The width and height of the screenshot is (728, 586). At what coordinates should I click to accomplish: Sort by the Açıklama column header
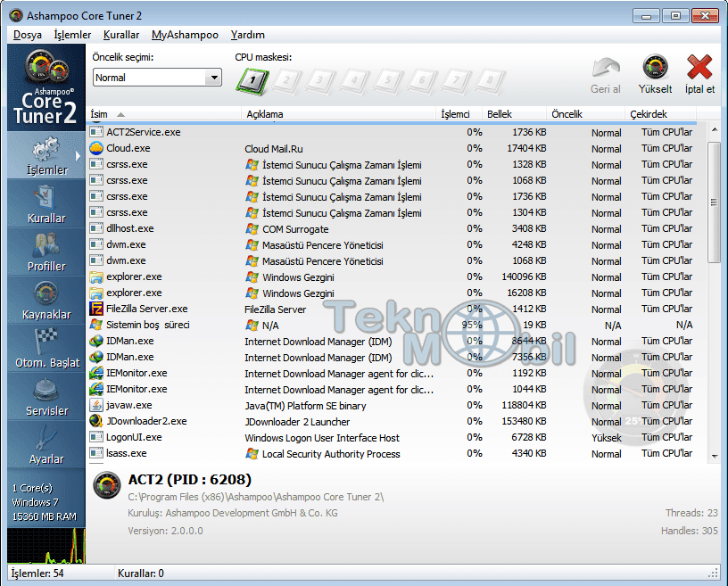tap(338, 114)
